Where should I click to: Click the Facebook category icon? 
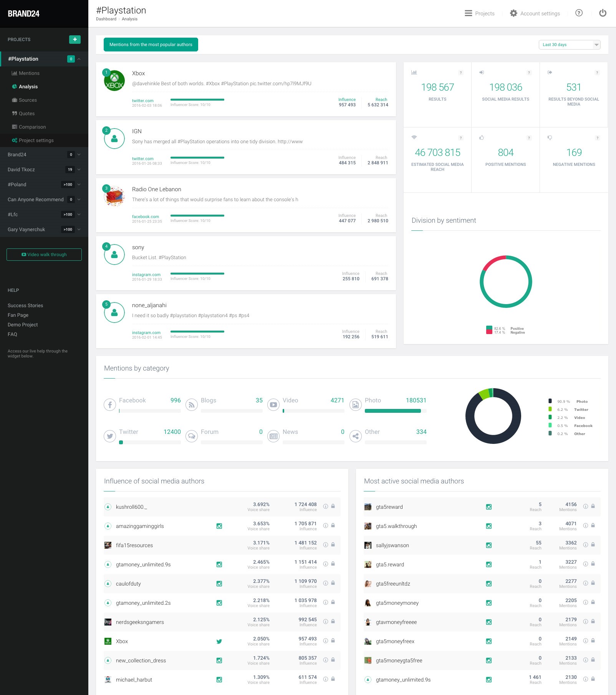tap(110, 404)
